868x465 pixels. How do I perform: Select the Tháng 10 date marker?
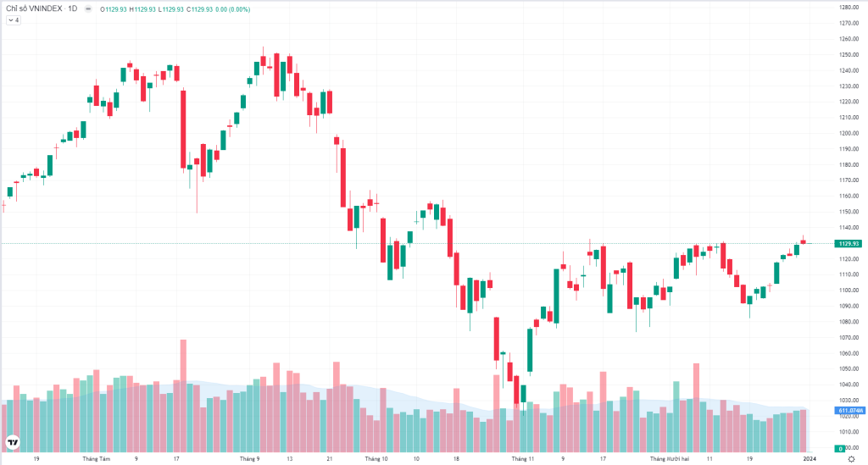(x=376, y=459)
